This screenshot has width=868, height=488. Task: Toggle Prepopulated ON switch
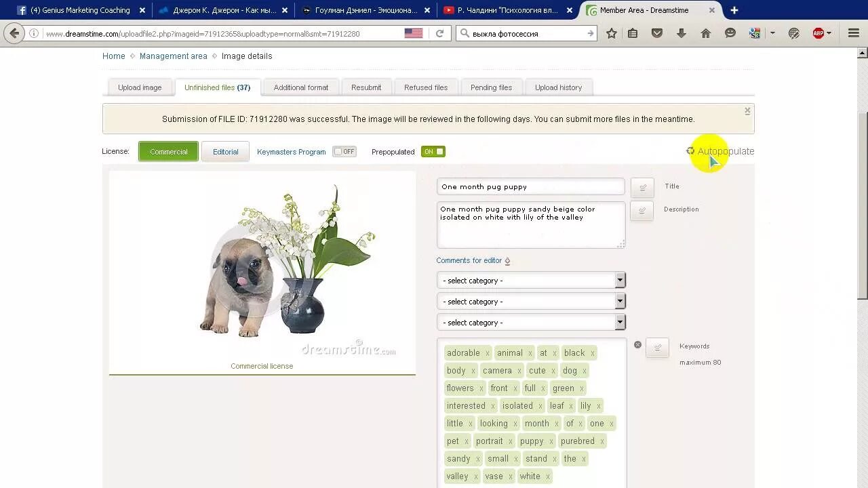coord(433,152)
